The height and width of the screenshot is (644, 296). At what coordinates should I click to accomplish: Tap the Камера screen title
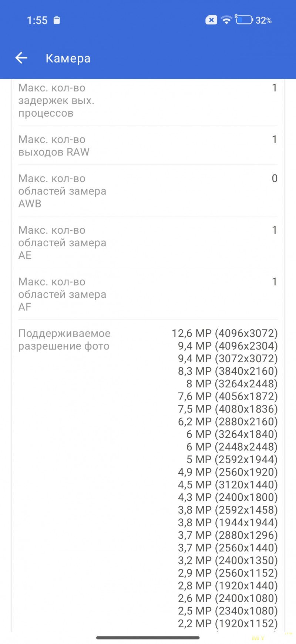point(68,58)
